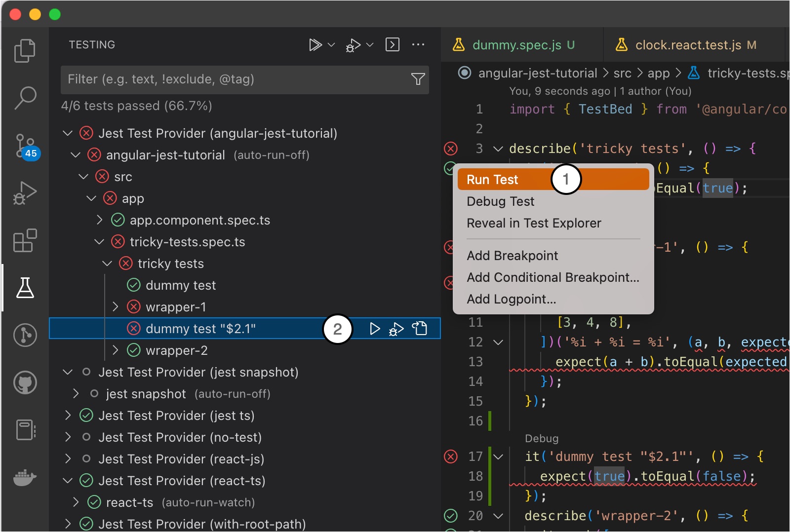Go to test file for dummy test "$2.1"

[x=420, y=328]
